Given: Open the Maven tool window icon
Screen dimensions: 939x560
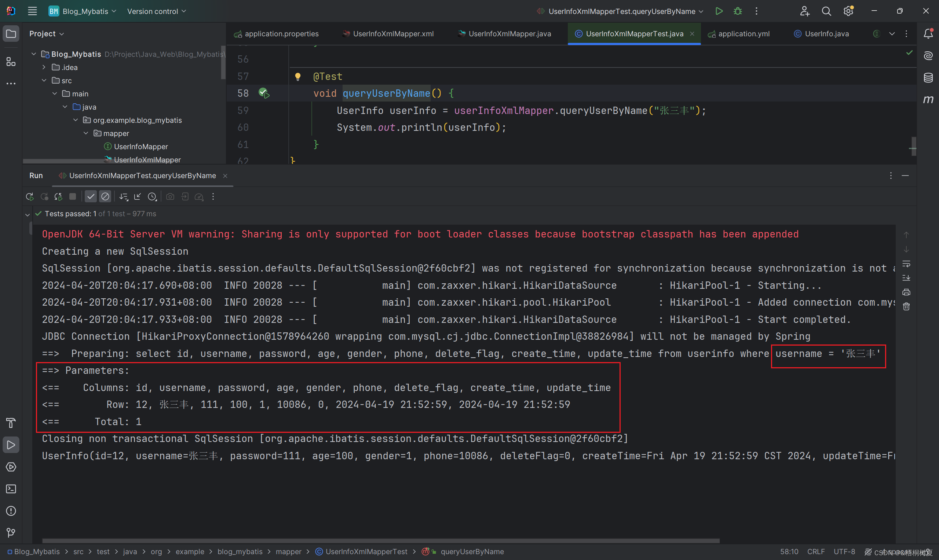Looking at the screenshot, I should 928,100.
